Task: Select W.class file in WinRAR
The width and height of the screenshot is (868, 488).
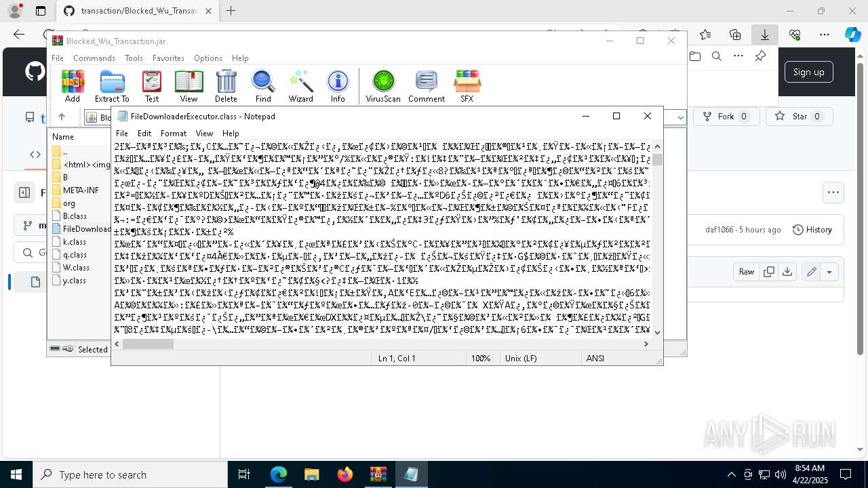Action: [x=76, y=268]
